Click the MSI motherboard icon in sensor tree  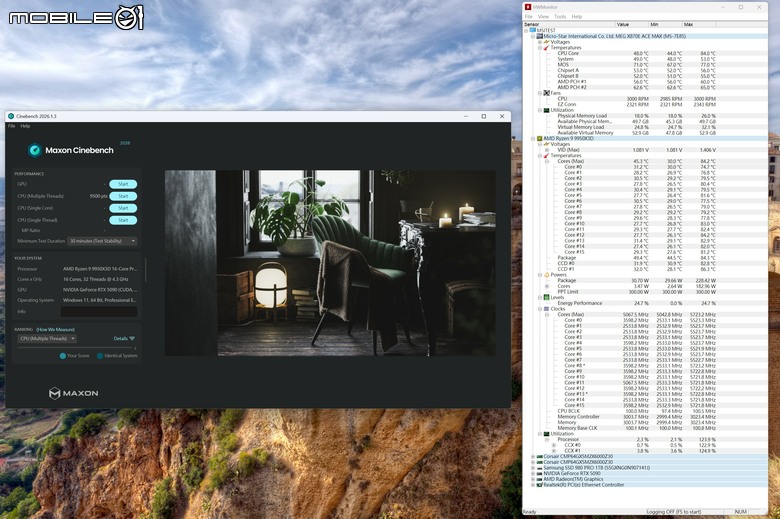click(539, 36)
